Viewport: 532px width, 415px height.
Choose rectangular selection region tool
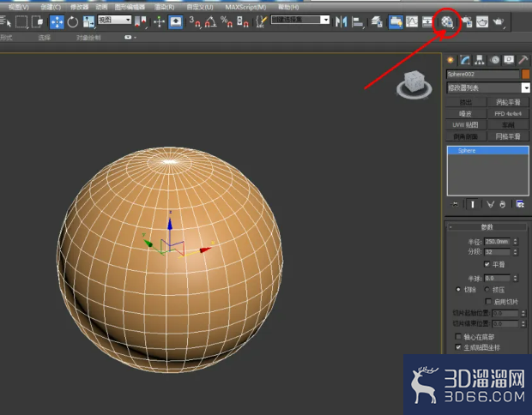pyautogui.click(x=21, y=22)
